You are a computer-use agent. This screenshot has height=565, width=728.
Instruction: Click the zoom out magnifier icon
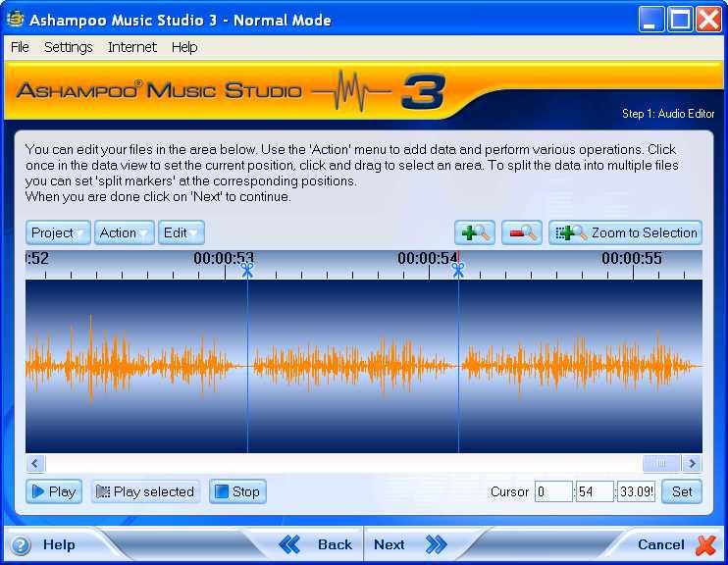(522, 232)
